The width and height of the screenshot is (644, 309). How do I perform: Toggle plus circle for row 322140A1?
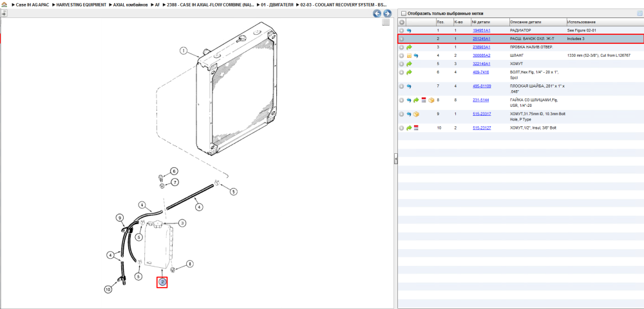pos(402,64)
